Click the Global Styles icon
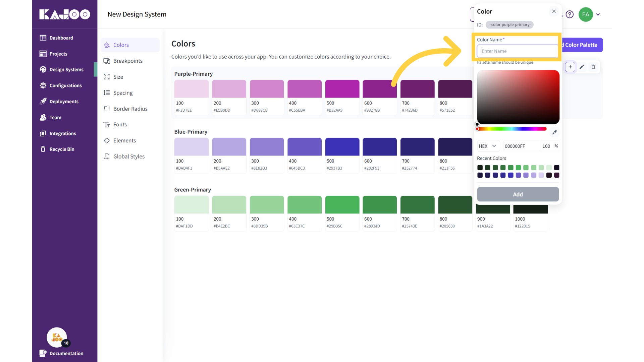Screen dimensions: 644x362 (107, 157)
